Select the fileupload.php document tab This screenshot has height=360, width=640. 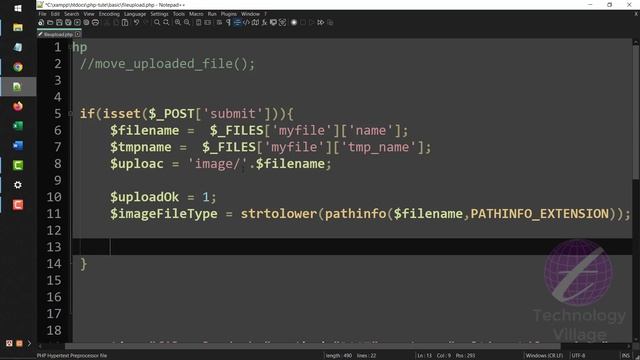click(58, 35)
